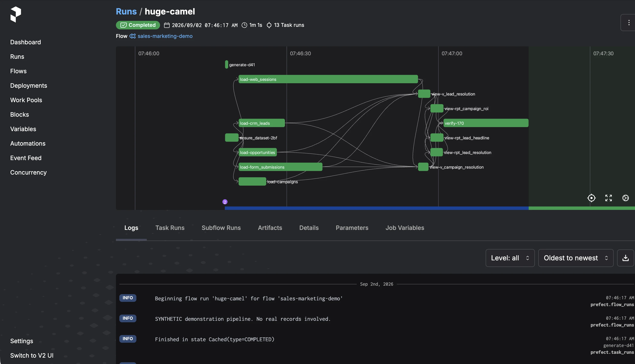
Task: Open the Level: all dropdown
Action: click(510, 258)
